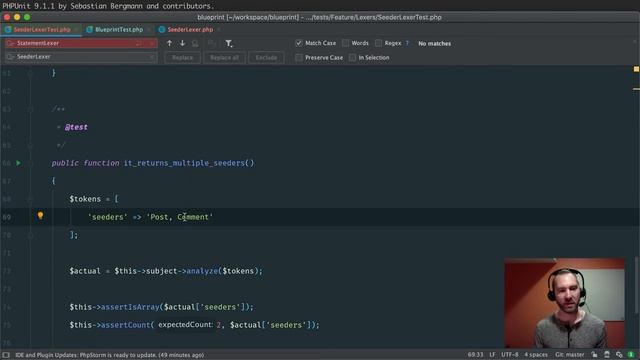Click the Replace all button
This screenshot has height=360, width=640.
click(224, 58)
